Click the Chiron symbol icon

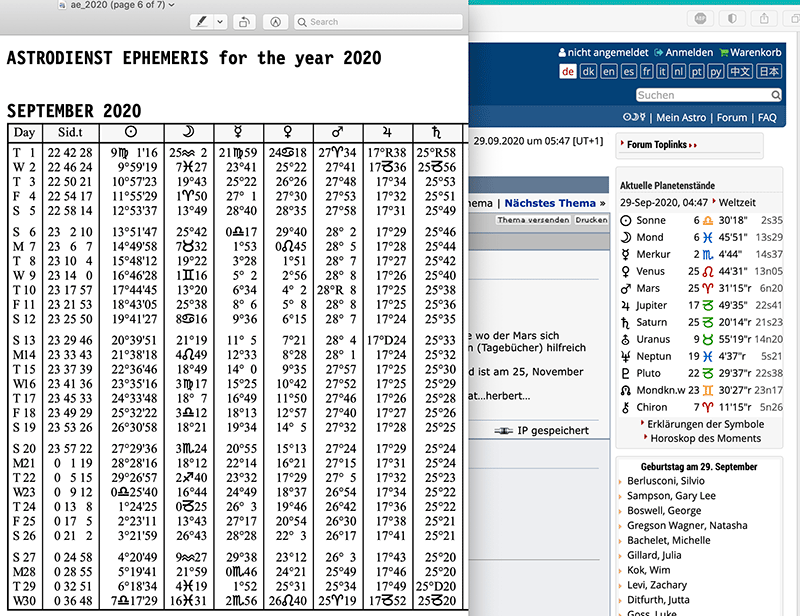coord(626,407)
